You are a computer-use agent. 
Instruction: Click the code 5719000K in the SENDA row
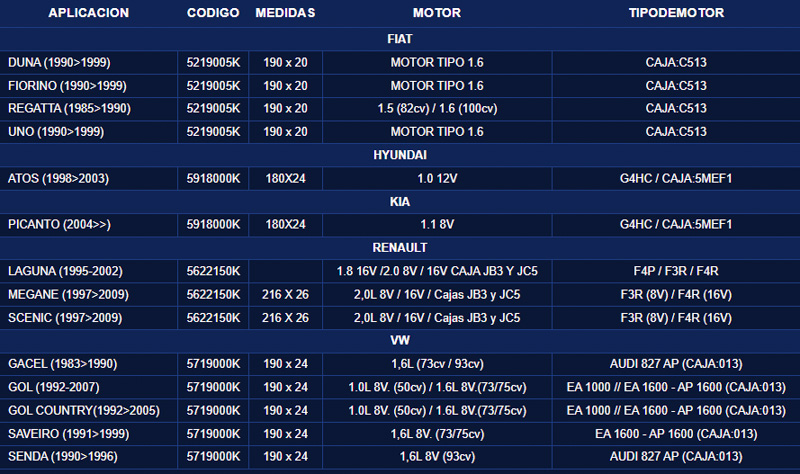[212, 456]
